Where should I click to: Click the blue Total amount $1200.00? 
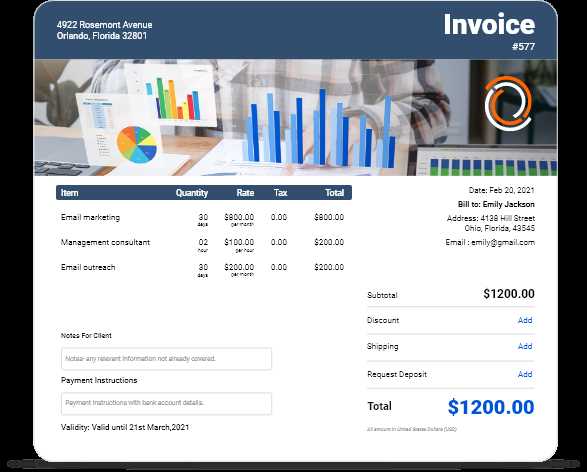click(x=491, y=407)
